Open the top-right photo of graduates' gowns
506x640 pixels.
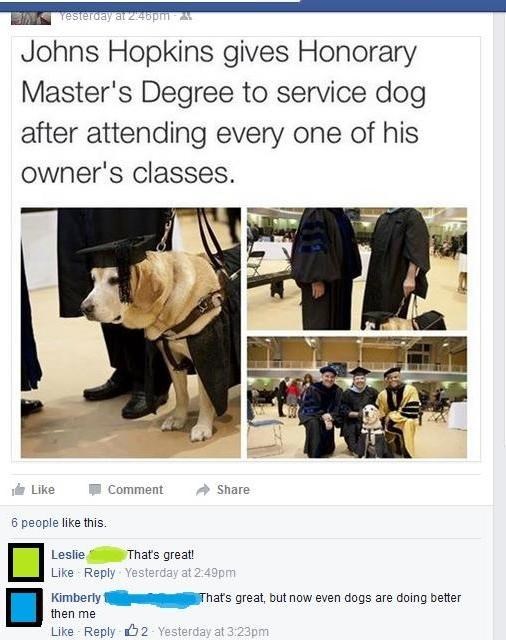[357, 269]
